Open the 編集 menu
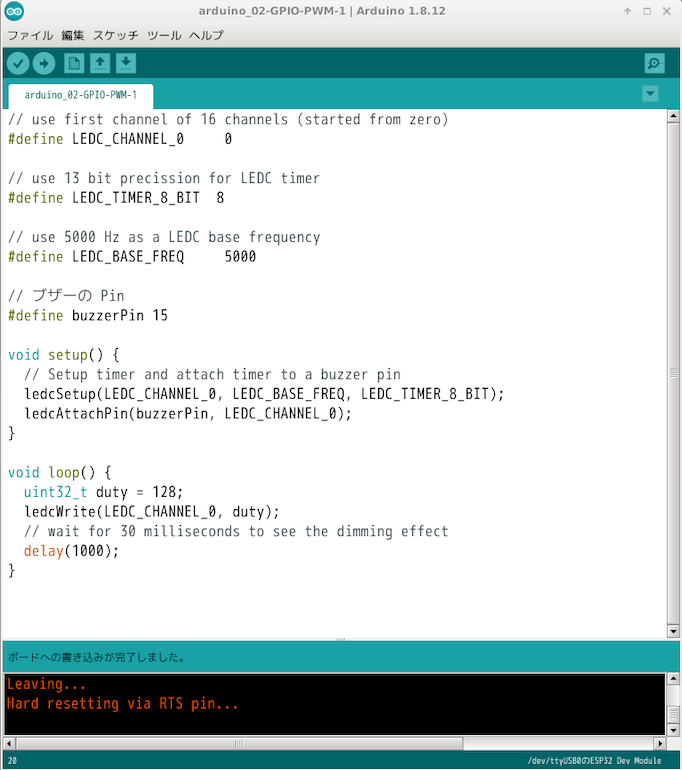The width and height of the screenshot is (682, 770). tap(73, 35)
